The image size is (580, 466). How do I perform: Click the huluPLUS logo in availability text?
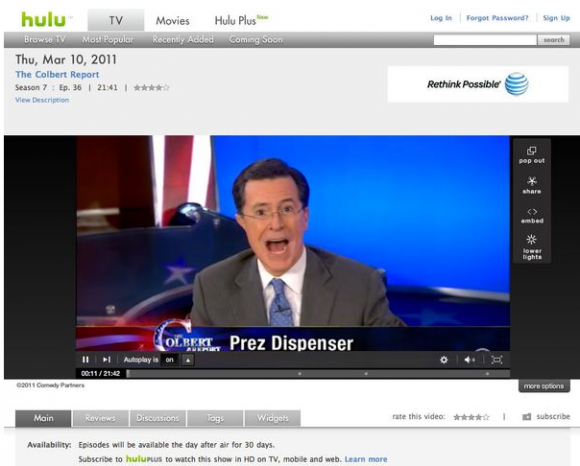(x=144, y=459)
